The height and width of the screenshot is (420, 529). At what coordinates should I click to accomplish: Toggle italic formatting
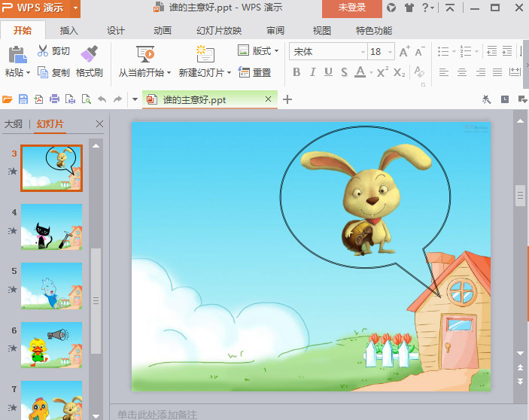pyautogui.click(x=312, y=72)
